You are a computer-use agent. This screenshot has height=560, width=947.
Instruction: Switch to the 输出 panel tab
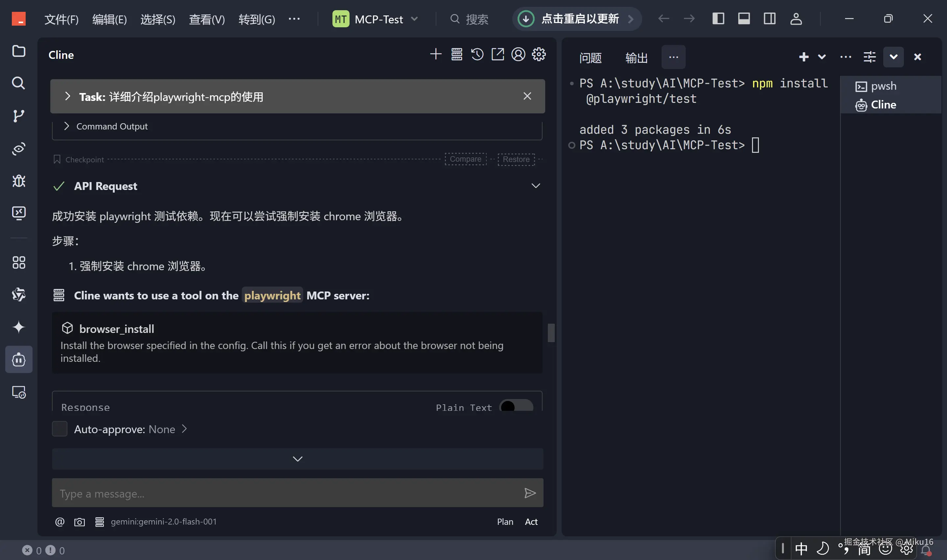pos(636,58)
